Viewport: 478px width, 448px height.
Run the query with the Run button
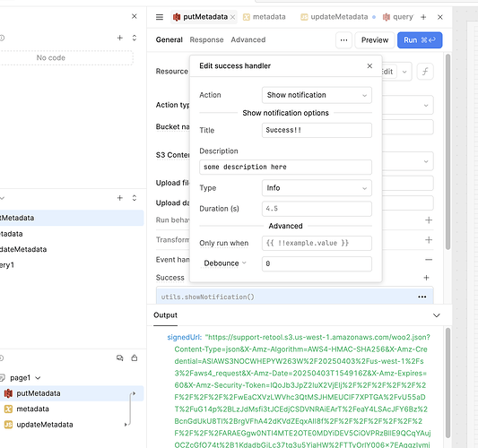click(420, 40)
